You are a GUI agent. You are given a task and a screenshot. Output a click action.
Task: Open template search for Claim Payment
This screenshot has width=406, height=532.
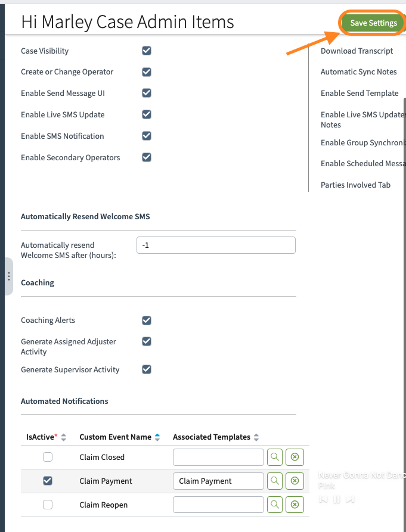275,481
